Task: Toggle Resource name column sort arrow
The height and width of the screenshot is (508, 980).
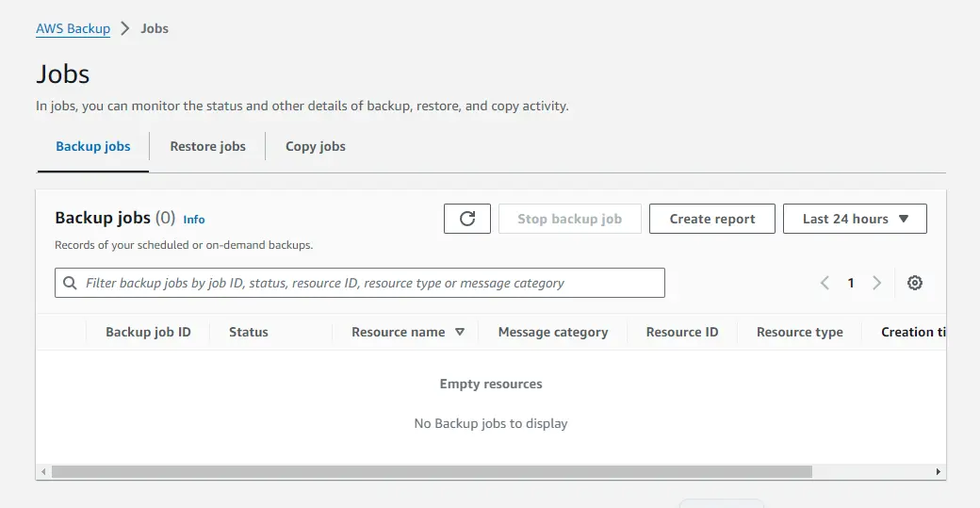Action: pos(460,332)
